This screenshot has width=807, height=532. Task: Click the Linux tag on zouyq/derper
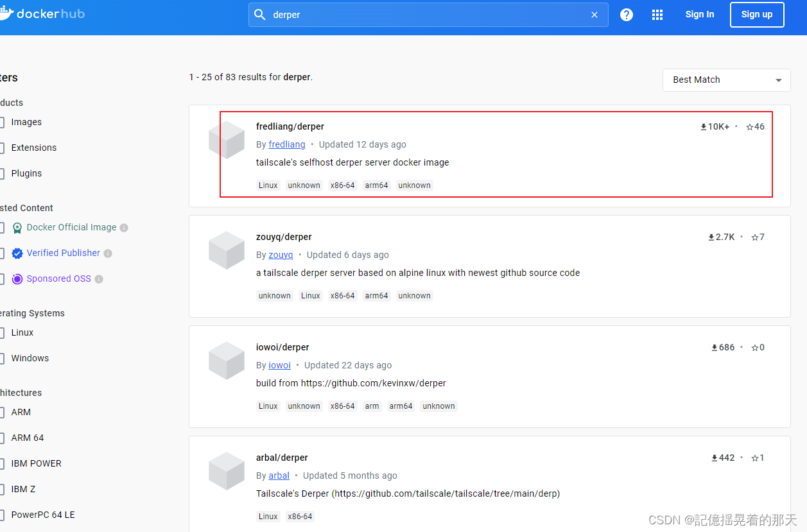(x=311, y=296)
